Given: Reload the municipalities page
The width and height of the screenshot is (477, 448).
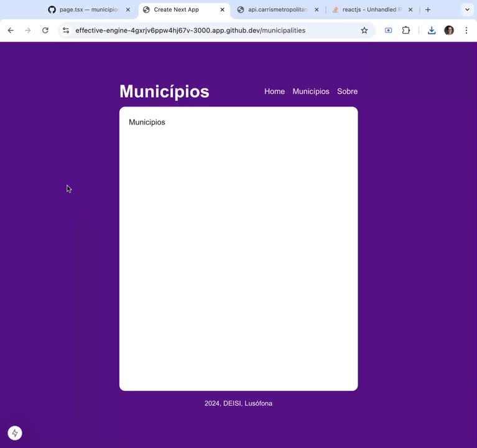Looking at the screenshot, I should pyautogui.click(x=45, y=30).
